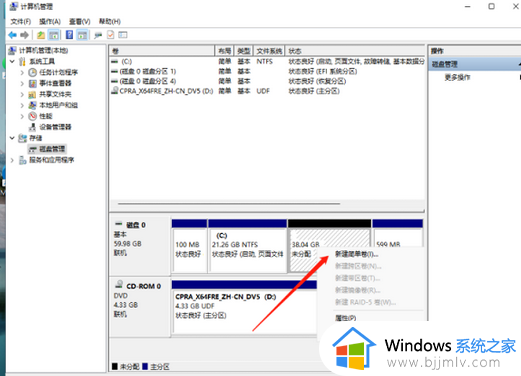The width and height of the screenshot is (521, 376).
Task: Sort by the 文件系统 column header
Action: coord(269,51)
